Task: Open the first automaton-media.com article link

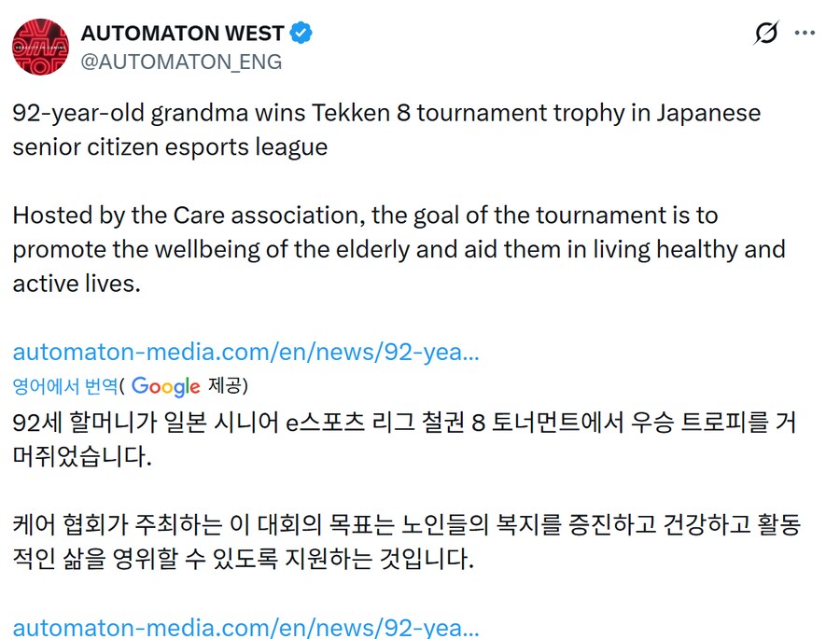Action: [x=247, y=352]
